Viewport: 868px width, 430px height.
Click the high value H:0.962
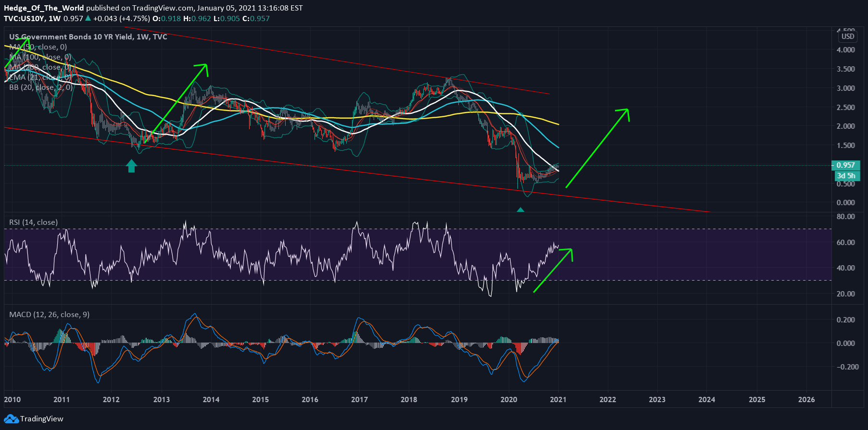click(x=196, y=18)
